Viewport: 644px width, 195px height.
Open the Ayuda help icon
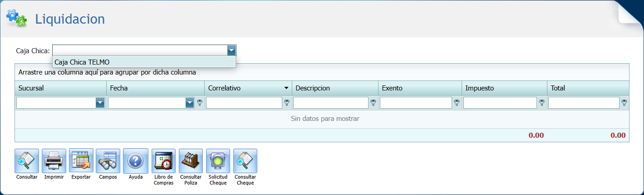click(x=136, y=161)
